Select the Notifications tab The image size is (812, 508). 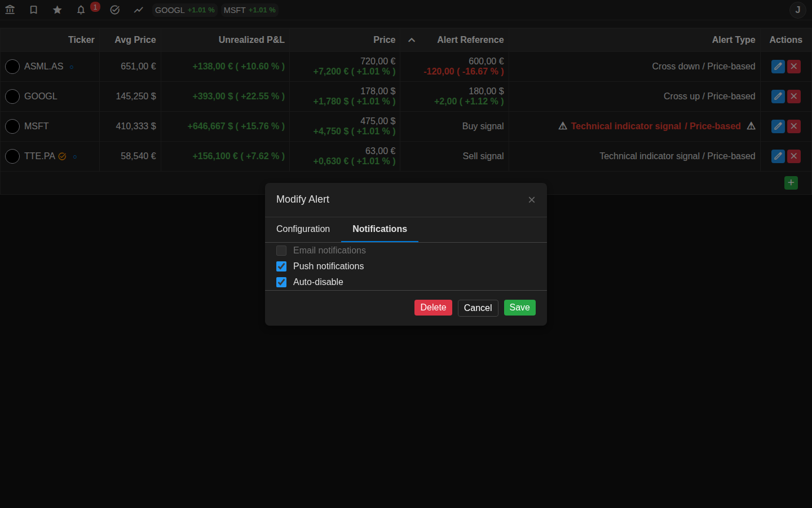click(379, 229)
